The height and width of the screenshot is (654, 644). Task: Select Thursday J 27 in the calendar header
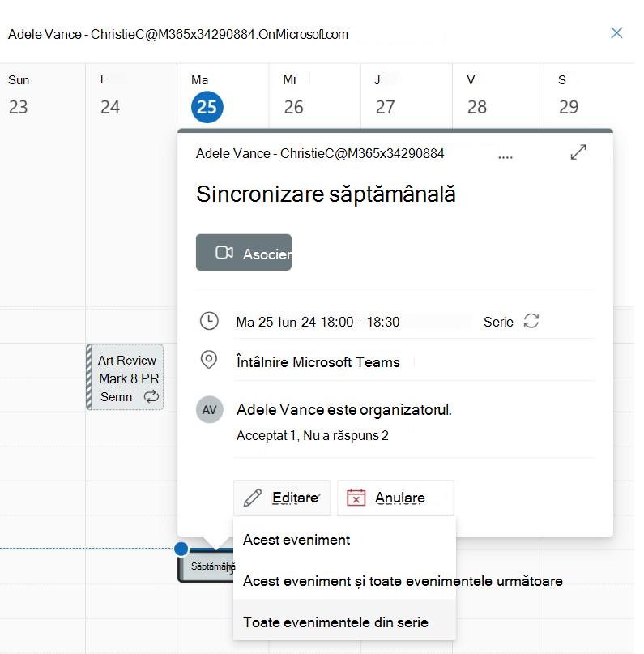click(385, 96)
